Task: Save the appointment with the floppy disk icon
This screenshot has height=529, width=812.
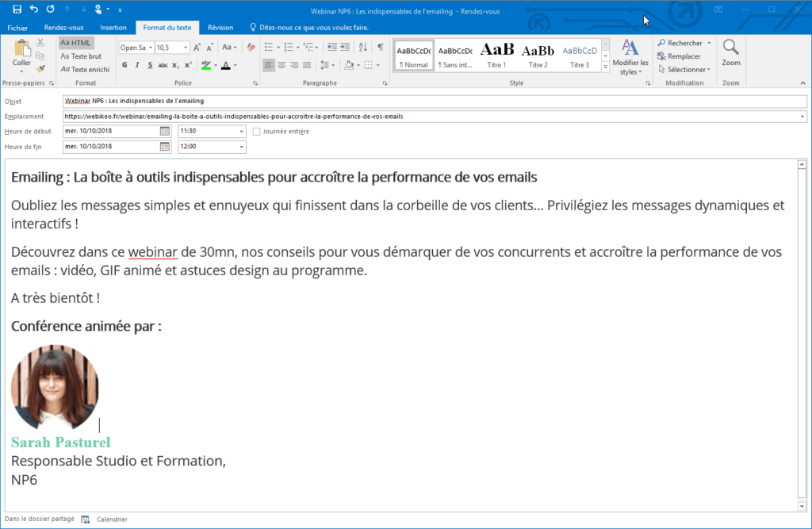Action: pos(17,10)
